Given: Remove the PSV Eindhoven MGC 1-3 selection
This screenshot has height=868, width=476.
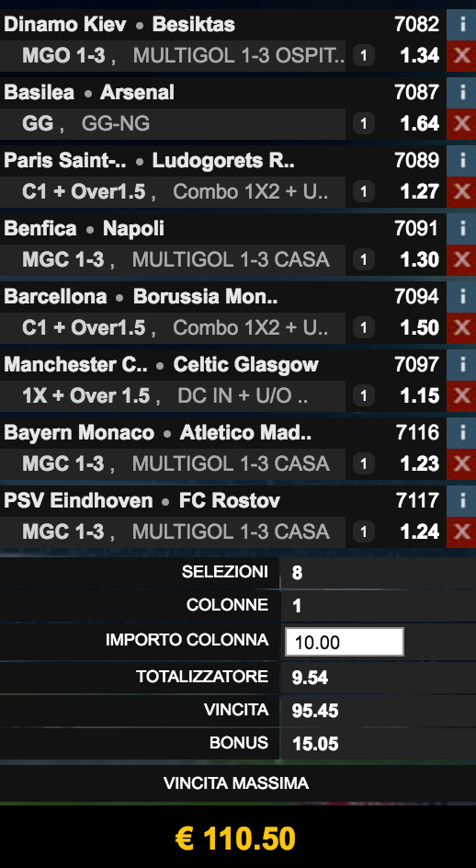Looking at the screenshot, I should pyautogui.click(x=461, y=532).
